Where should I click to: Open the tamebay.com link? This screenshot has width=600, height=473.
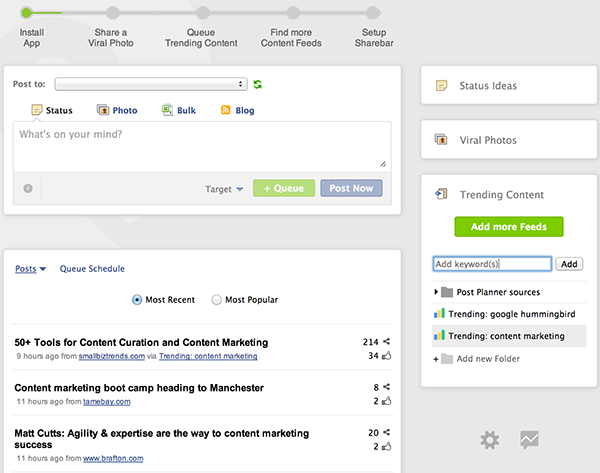[x=107, y=402]
